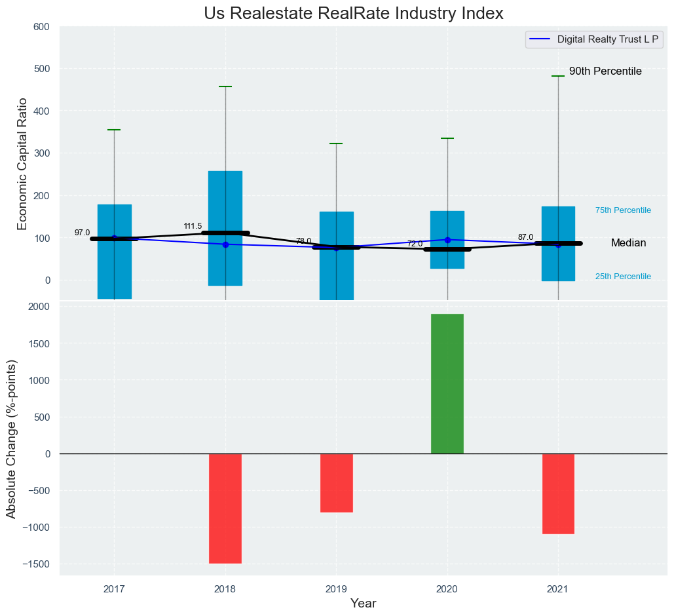674x616 pixels.
Task: Click the Economic Capital Ratio y-axis label
Action: 23,164
